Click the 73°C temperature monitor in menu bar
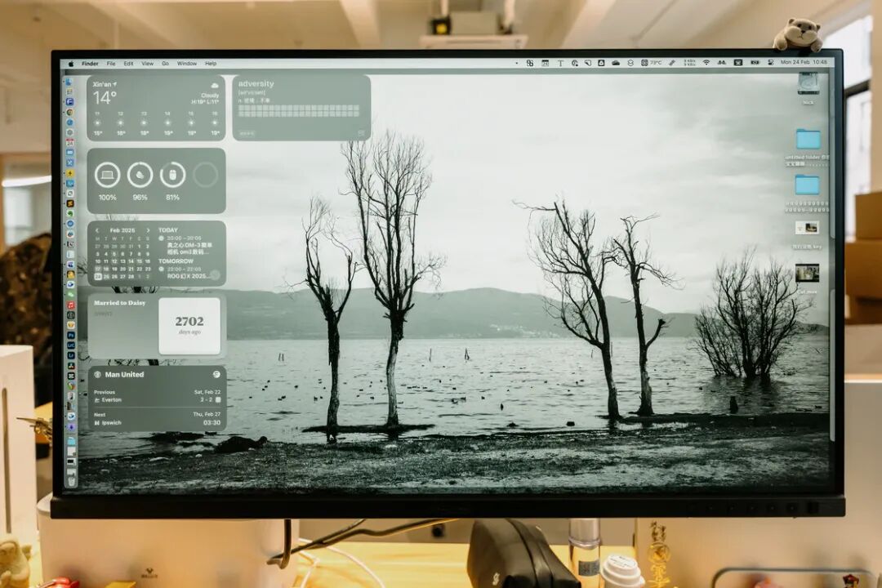Viewport: 882px width, 588px height. (x=652, y=63)
